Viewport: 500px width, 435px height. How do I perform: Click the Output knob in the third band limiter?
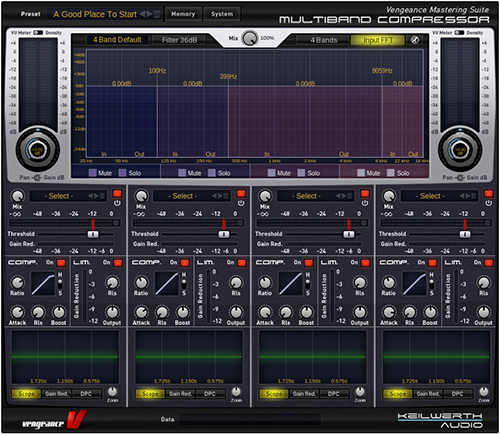tap(360, 312)
